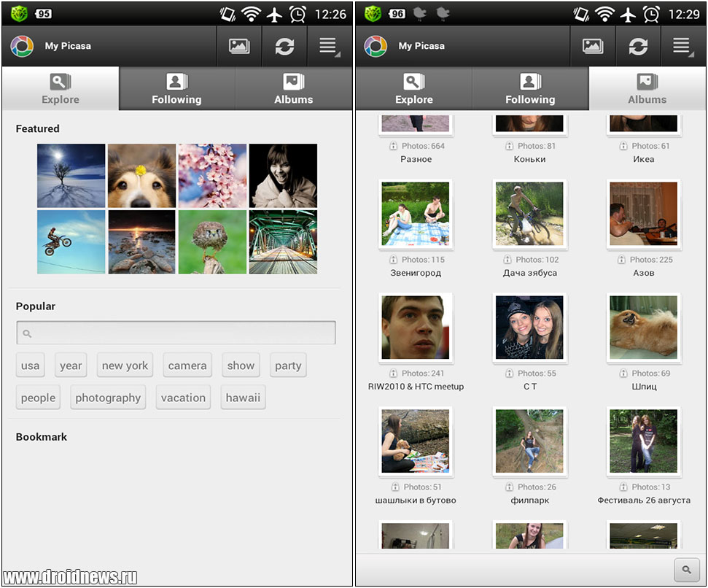This screenshot has width=708, height=588.
Task: Open the Фестиваль 26 августа album
Action: pyautogui.click(x=643, y=441)
